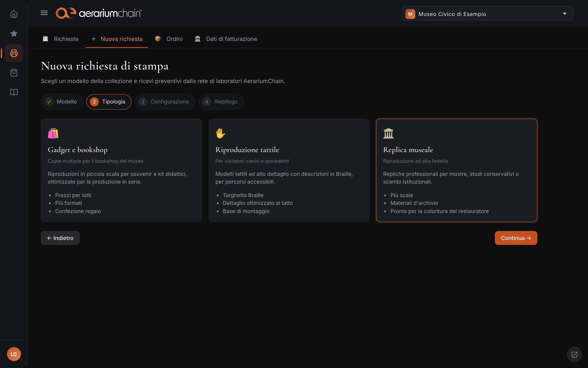
Task: Click the external link icon at bottom right
Action: click(574, 354)
